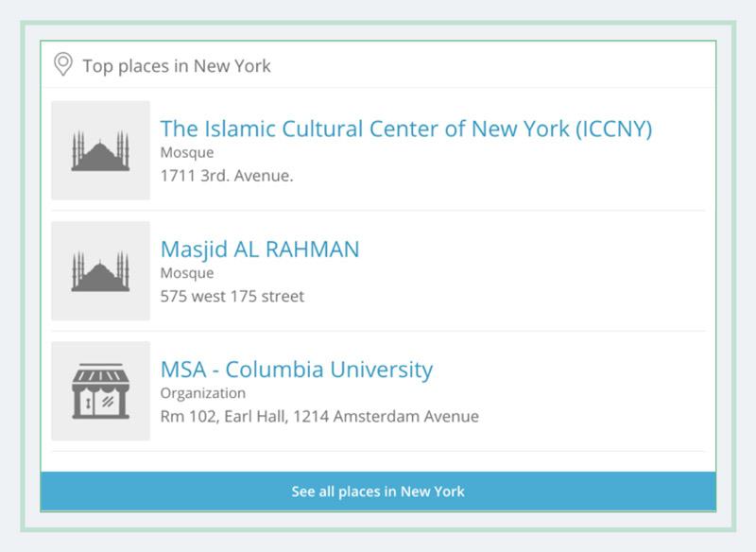
Task: Click See all places in New York button
Action: (378, 492)
